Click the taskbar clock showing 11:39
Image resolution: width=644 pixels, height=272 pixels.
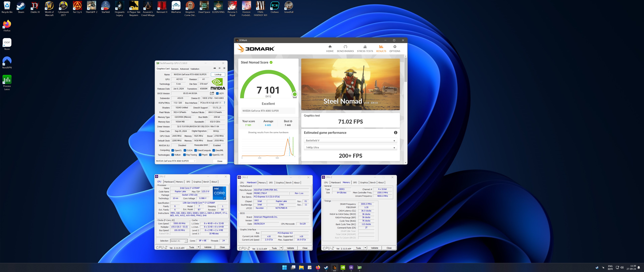point(631,267)
